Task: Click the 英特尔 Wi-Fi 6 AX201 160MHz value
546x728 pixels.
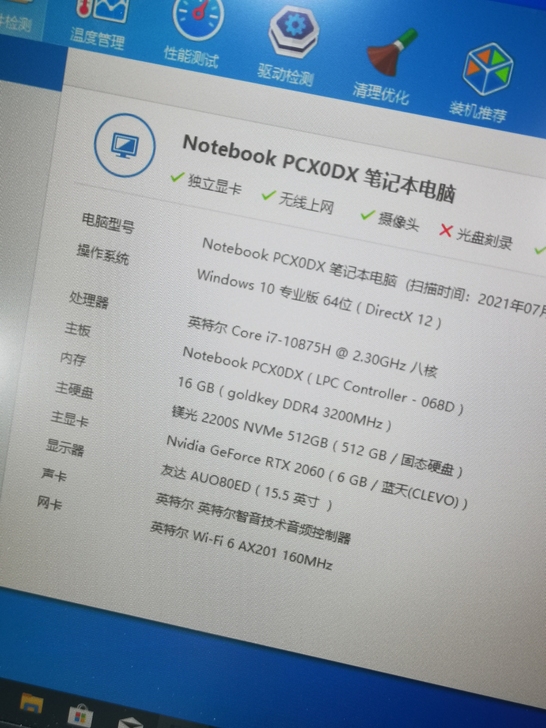Action: pos(241,546)
